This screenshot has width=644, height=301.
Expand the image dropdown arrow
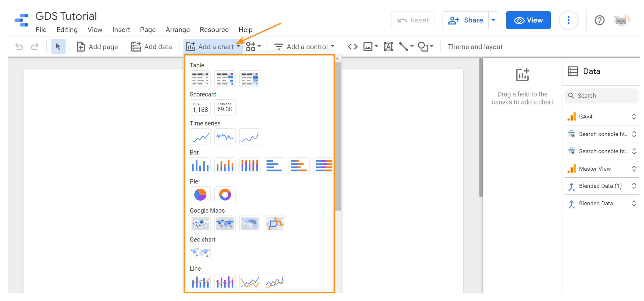[376, 46]
